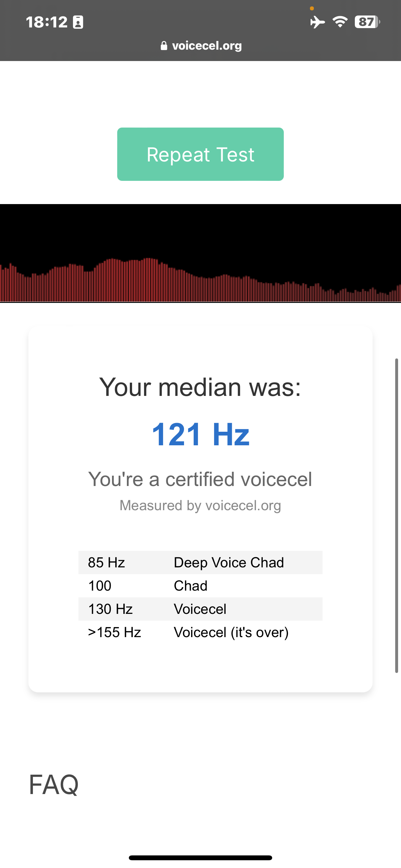Tap the airplane mode icon
Image resolution: width=401 pixels, height=868 pixels.
pos(317,22)
